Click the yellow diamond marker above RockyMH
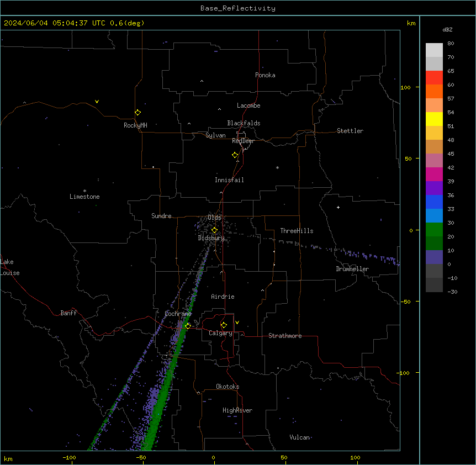This screenshot has width=476, height=465. click(x=137, y=113)
